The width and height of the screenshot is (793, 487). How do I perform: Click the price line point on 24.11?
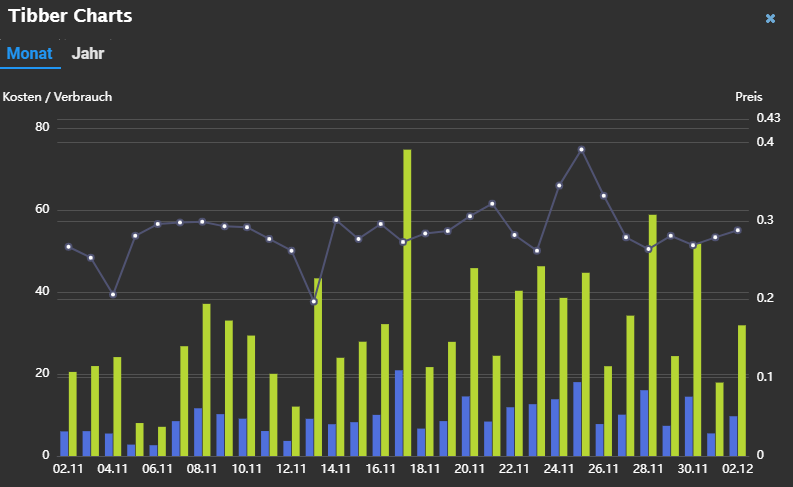pyautogui.click(x=559, y=186)
